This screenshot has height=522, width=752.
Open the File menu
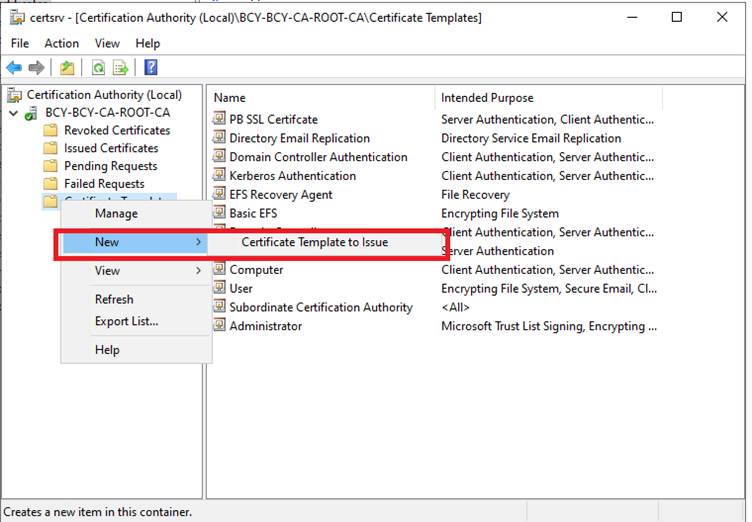point(20,44)
